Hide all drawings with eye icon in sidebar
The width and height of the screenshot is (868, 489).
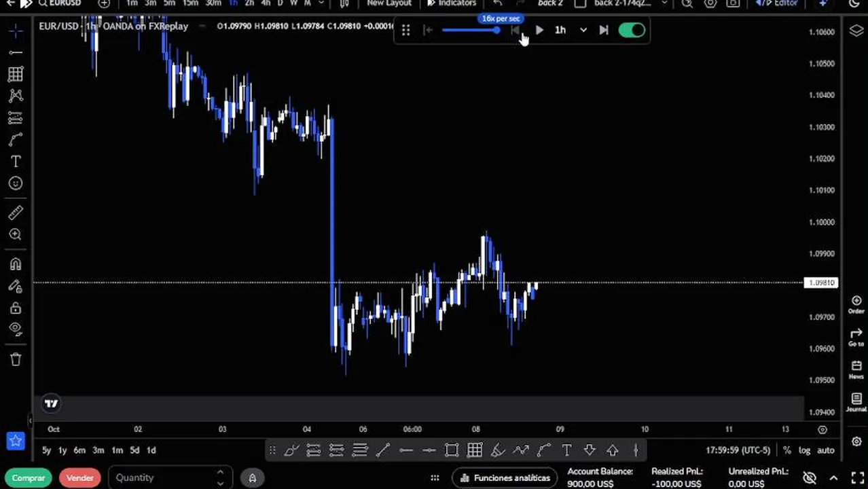click(x=16, y=329)
